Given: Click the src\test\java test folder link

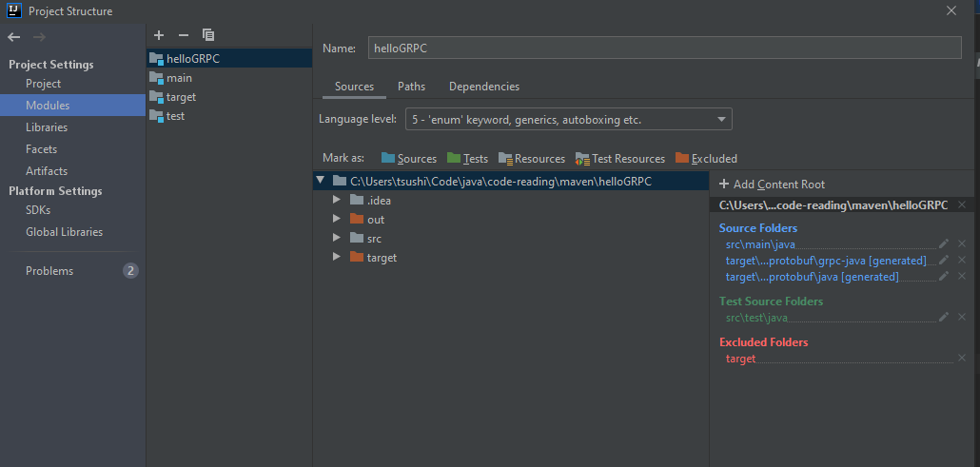Looking at the screenshot, I should pos(756,318).
